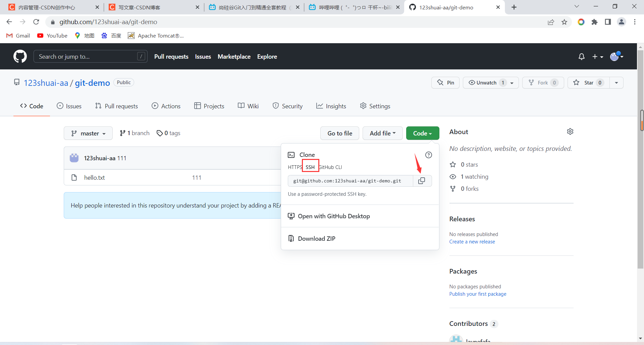Open the 地图 bookmark
644x345 pixels.
point(85,36)
